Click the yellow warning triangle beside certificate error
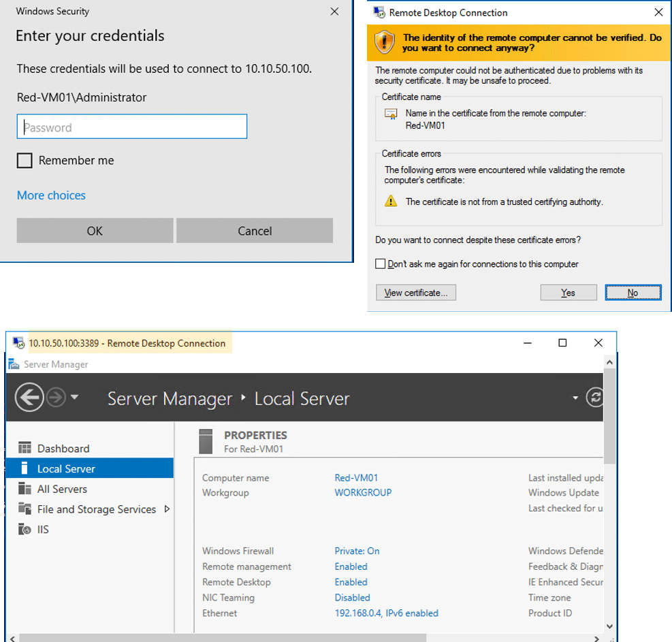 [391, 201]
